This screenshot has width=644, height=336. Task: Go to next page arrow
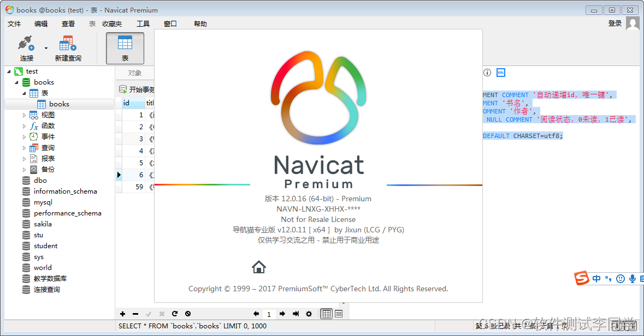click(282, 314)
